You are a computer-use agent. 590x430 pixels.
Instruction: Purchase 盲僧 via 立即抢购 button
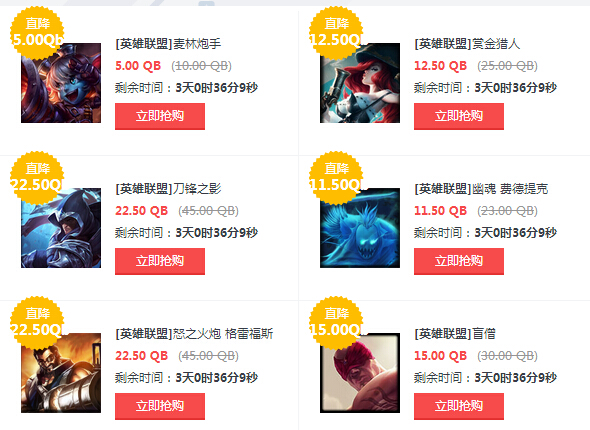tap(459, 406)
